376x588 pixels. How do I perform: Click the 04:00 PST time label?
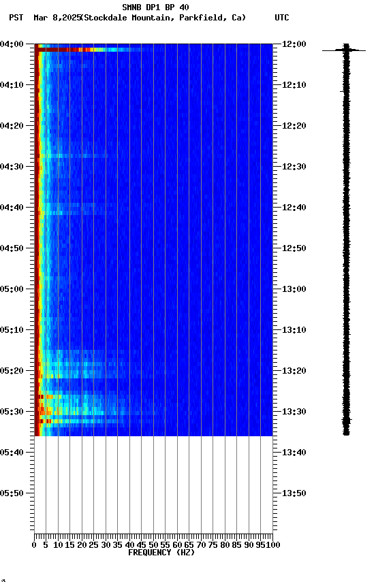coord(12,44)
